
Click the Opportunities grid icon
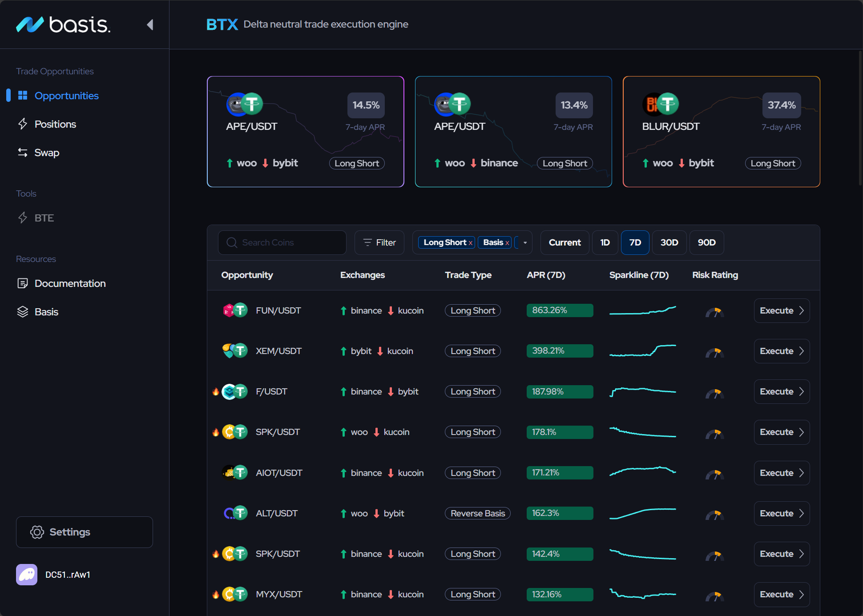pyautogui.click(x=23, y=95)
